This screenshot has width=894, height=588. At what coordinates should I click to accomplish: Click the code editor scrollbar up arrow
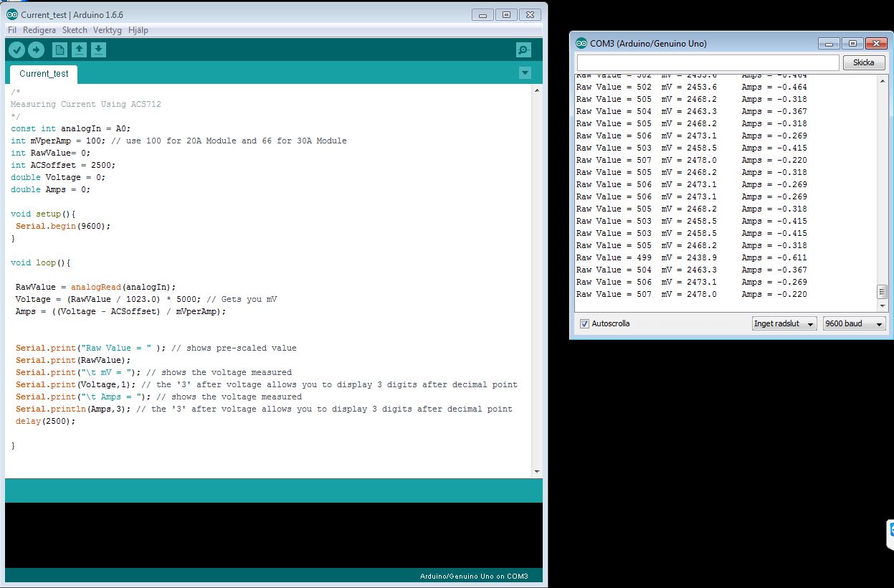[536, 90]
